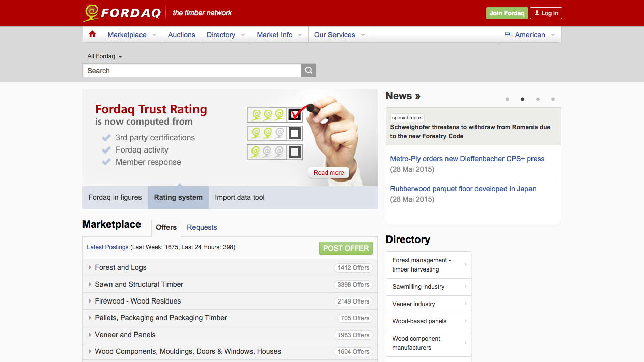Click the 705 Offers badge
The height and width of the screenshot is (362, 644).
click(355, 318)
